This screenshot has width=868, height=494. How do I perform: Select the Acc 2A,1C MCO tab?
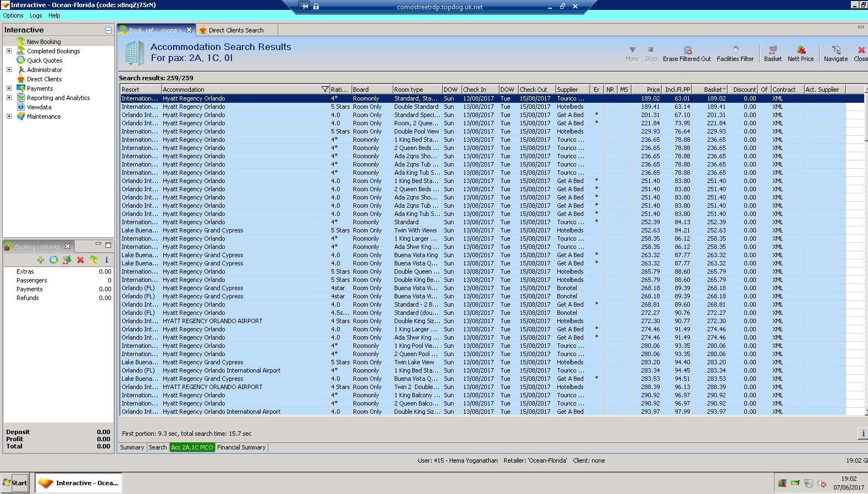(192, 447)
